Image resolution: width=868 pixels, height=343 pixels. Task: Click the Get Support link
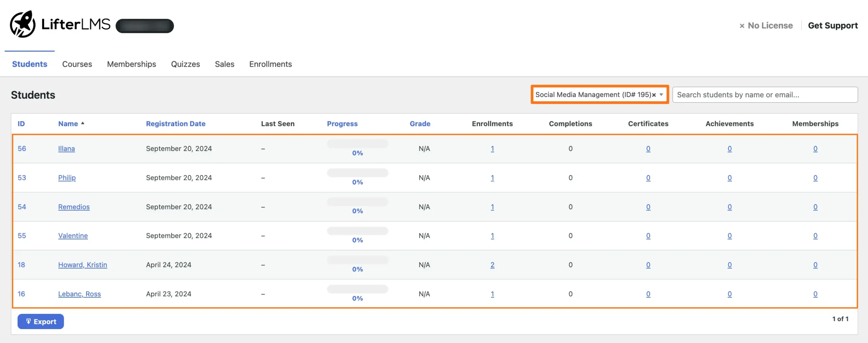833,25
